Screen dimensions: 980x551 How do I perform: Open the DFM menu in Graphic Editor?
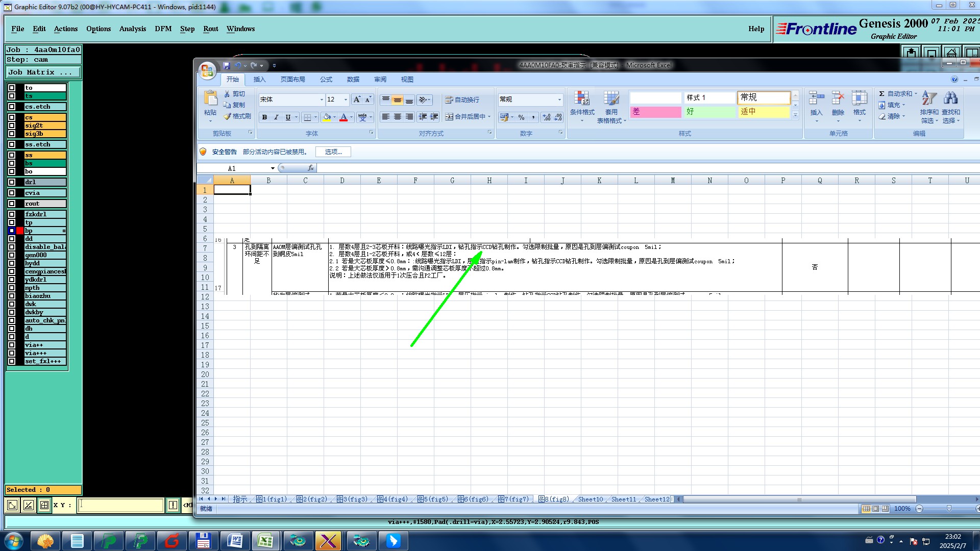click(163, 29)
